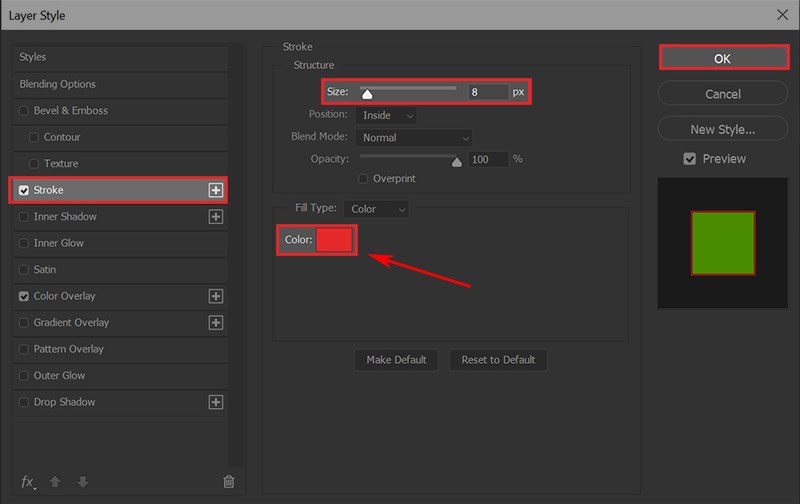Select the Outer Glow style entry

tap(59, 376)
